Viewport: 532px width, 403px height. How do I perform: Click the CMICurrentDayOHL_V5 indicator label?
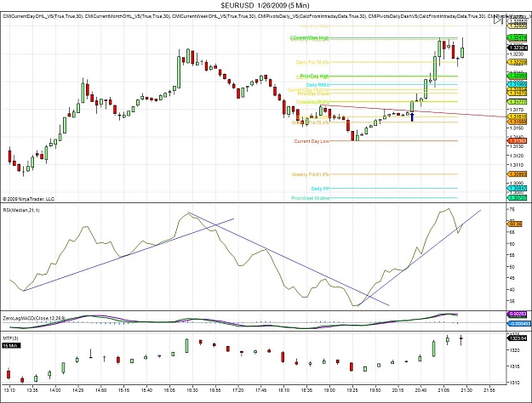43,16
